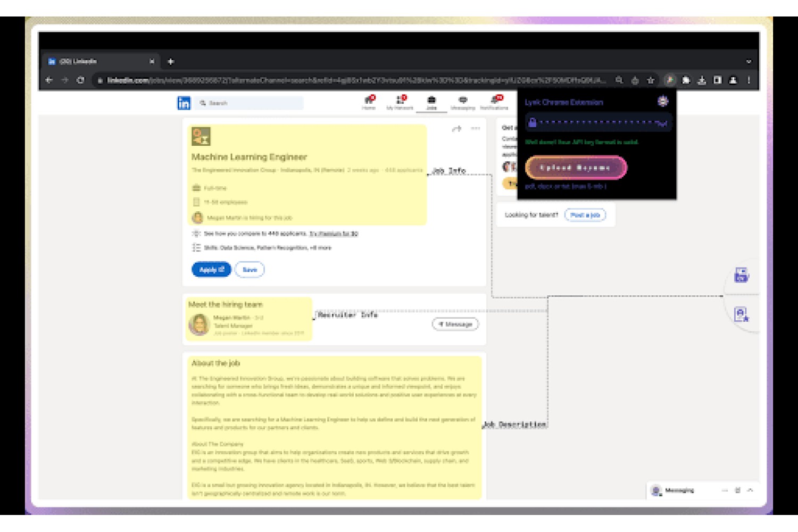Reload the page with refresh icon
The height and width of the screenshot is (532, 798).
(80, 80)
